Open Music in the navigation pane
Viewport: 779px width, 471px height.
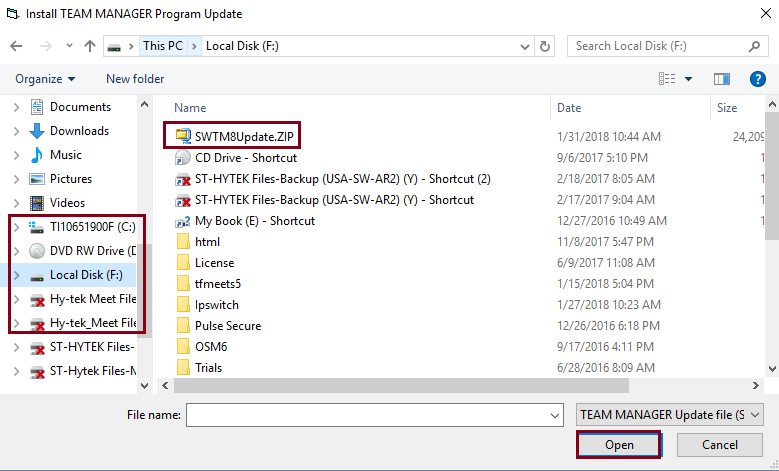point(66,155)
